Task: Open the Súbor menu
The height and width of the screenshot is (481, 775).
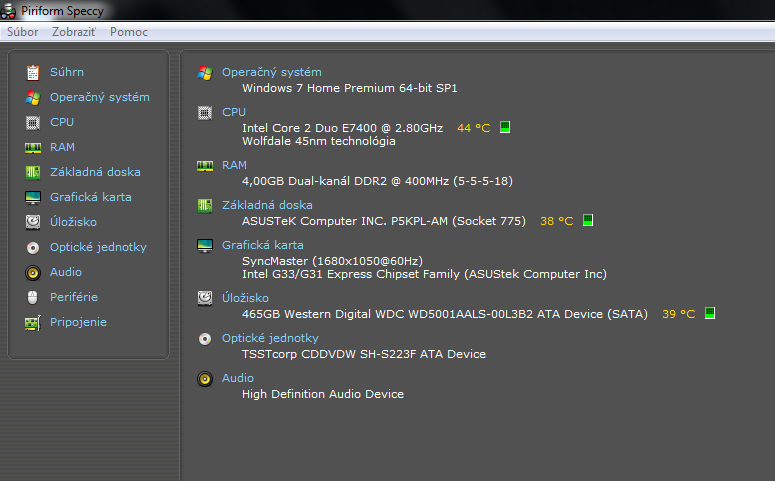Action: [x=22, y=32]
